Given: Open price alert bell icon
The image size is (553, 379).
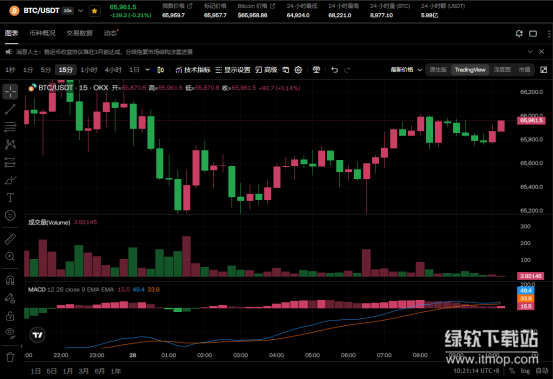Looking at the screenshot, I should coord(519,33).
